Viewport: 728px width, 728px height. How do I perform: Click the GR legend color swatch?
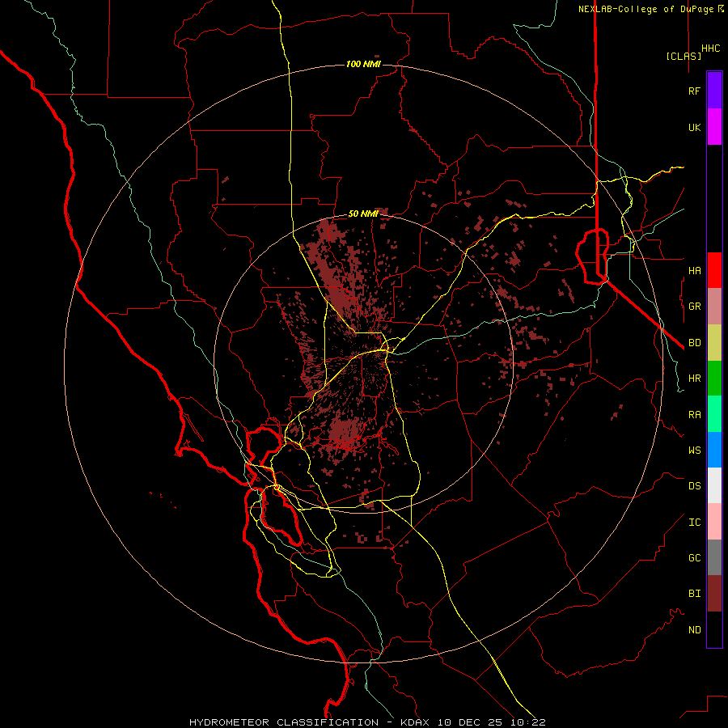tap(714, 307)
